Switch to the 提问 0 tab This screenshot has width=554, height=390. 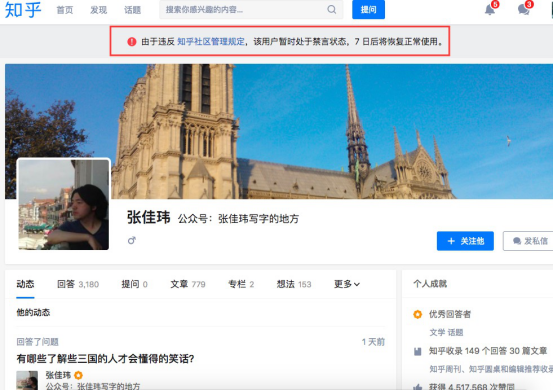(x=135, y=284)
